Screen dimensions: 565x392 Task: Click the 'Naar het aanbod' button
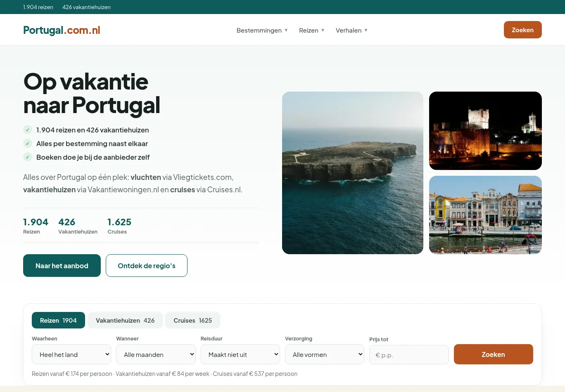pyautogui.click(x=62, y=266)
